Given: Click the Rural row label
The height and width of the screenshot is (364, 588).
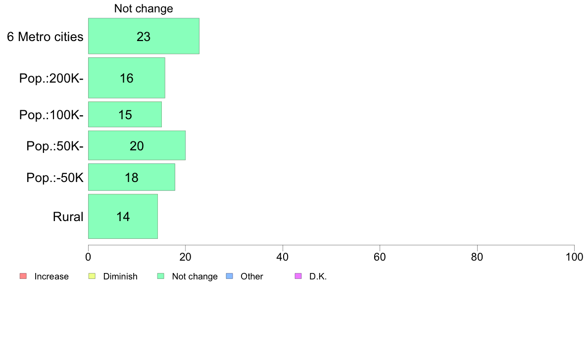Looking at the screenshot, I should click(x=68, y=217).
